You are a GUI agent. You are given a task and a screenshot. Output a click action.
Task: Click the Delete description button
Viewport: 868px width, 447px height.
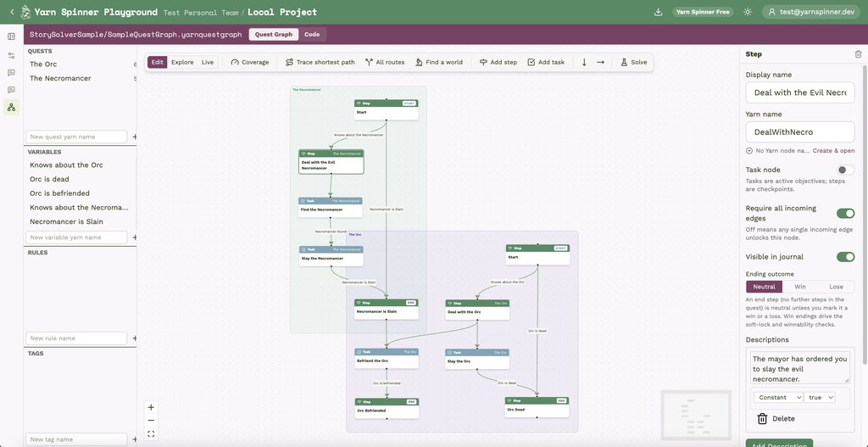coord(776,419)
